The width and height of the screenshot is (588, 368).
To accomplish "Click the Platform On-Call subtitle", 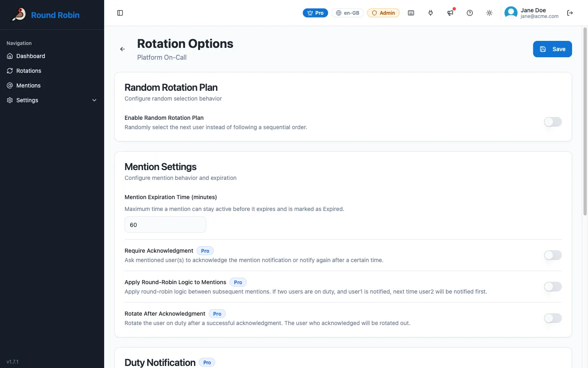I will pyautogui.click(x=162, y=57).
